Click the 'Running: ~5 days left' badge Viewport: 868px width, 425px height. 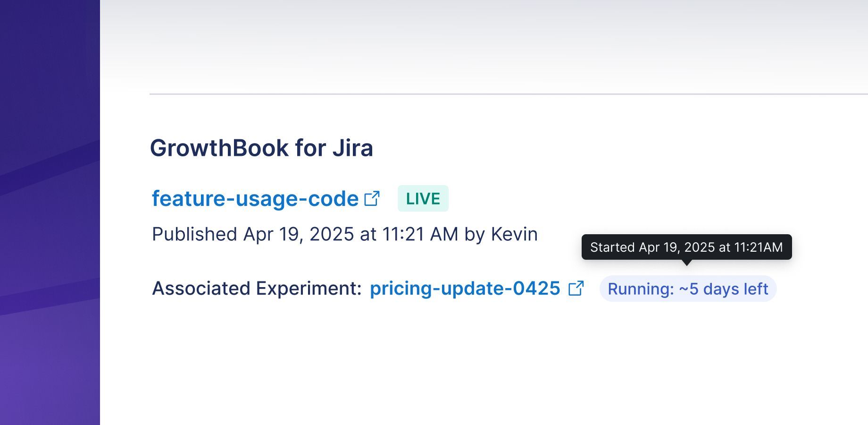(x=687, y=289)
